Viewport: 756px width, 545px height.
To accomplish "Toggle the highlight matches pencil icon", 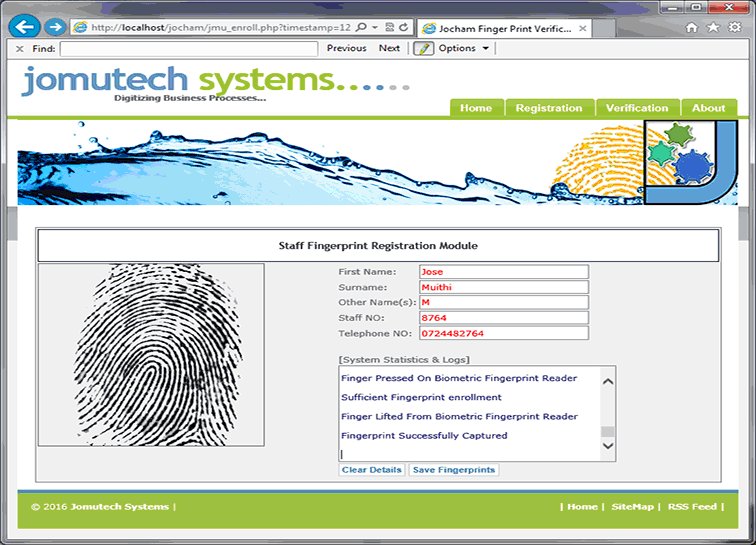I will (423, 48).
